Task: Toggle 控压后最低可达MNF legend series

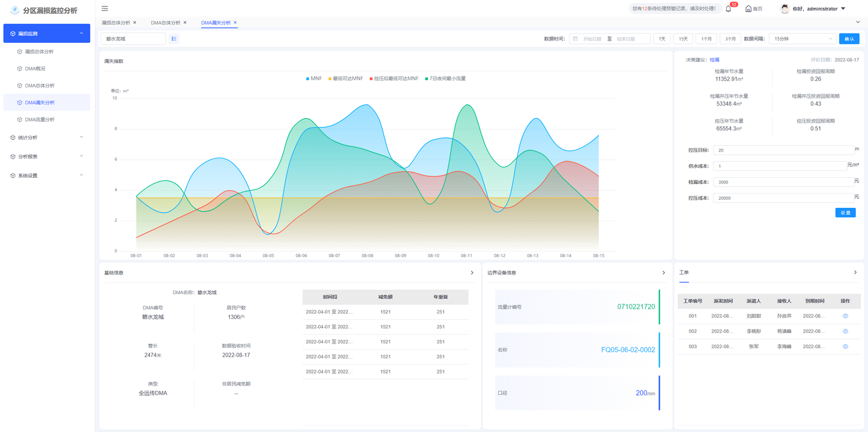Action: tap(393, 78)
